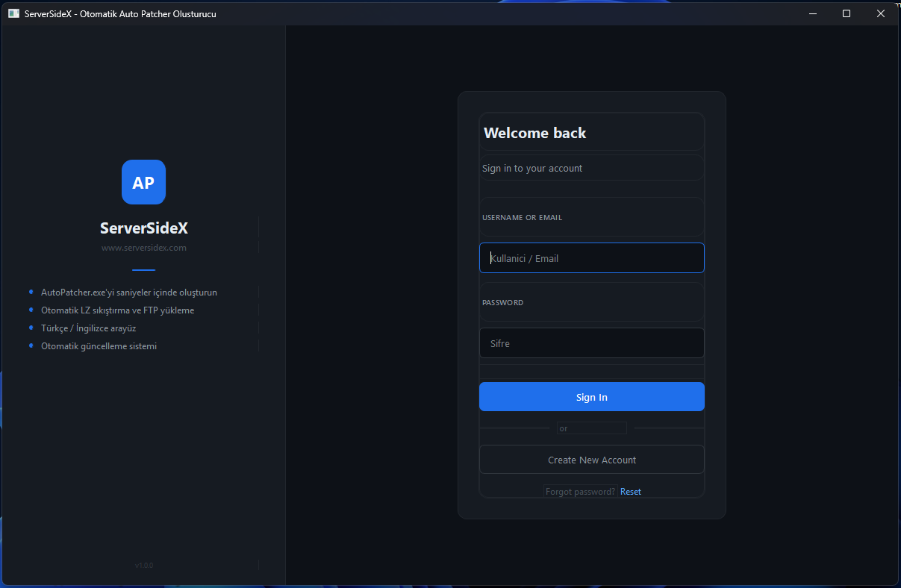Click 'Otomatik güncelleme sistemi' text

pos(99,346)
